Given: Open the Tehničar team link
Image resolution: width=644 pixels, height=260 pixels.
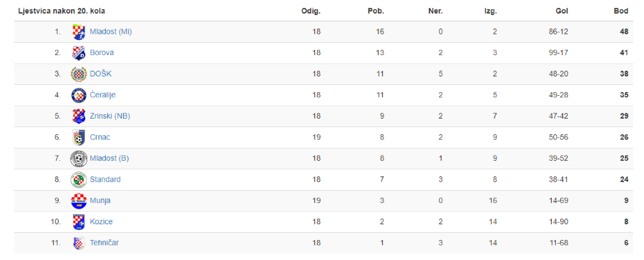Looking at the screenshot, I should 104,243.
